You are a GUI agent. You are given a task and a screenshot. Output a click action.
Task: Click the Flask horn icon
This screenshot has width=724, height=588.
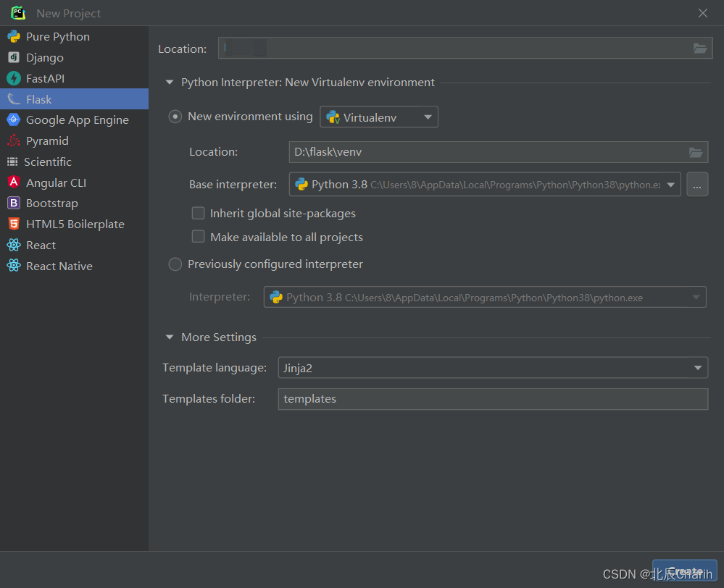[x=14, y=98]
